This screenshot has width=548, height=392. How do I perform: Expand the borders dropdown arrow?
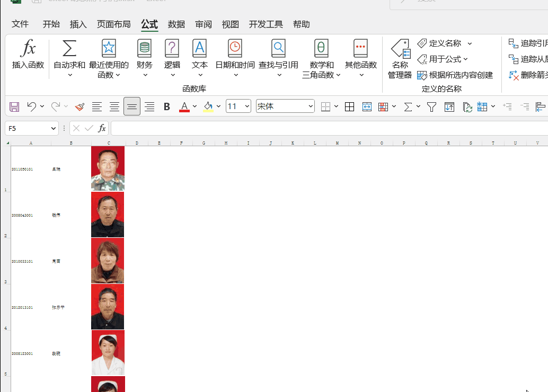336,106
